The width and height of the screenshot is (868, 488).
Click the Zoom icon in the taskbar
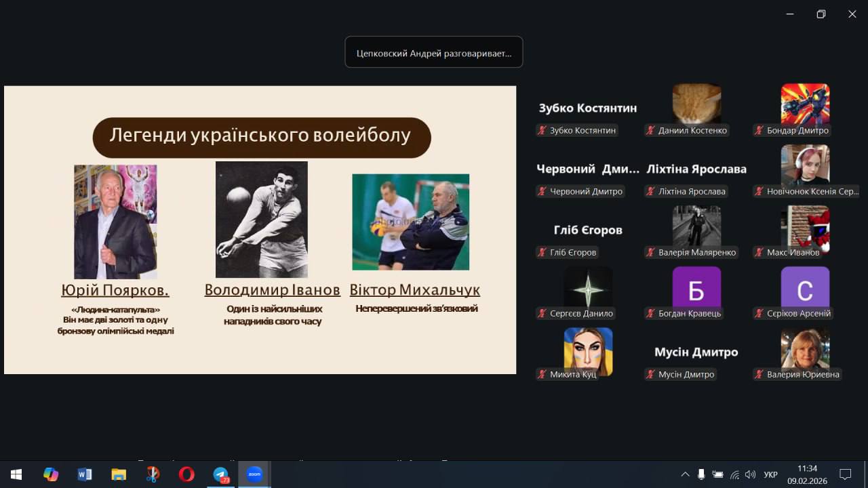(x=254, y=474)
